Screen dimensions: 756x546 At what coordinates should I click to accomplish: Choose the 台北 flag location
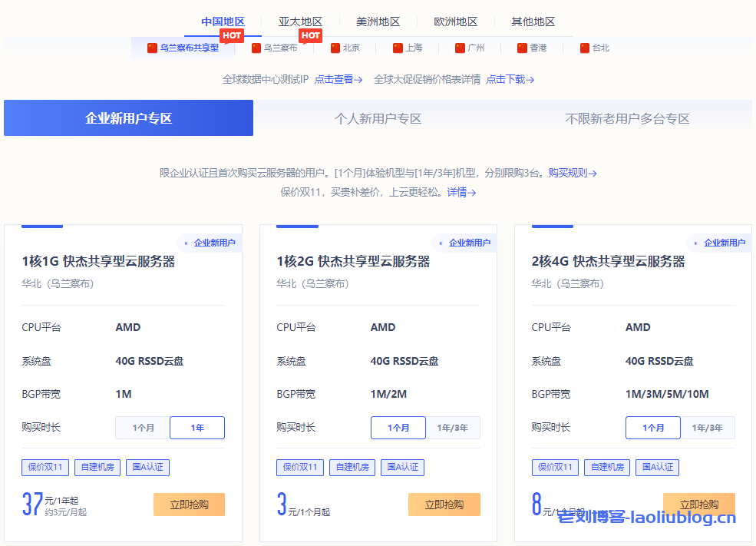595,48
